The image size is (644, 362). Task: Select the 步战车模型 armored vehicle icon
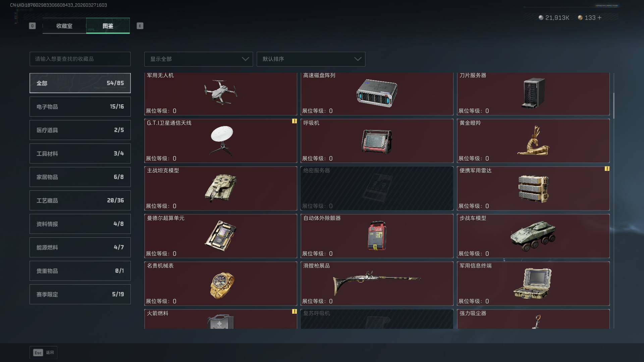(x=533, y=236)
